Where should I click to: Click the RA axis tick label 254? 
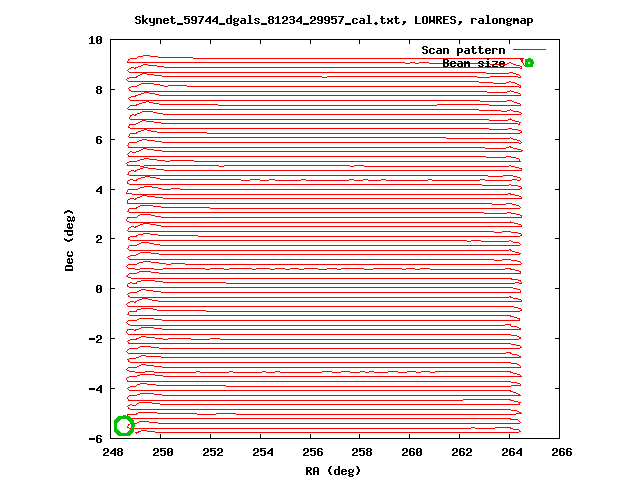pyautogui.click(x=262, y=452)
